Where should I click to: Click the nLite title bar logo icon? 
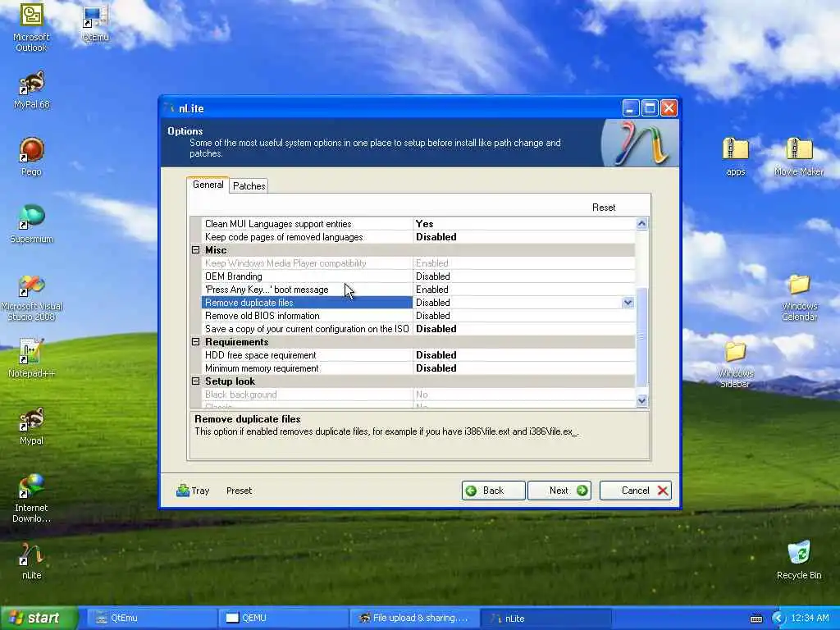(170, 108)
